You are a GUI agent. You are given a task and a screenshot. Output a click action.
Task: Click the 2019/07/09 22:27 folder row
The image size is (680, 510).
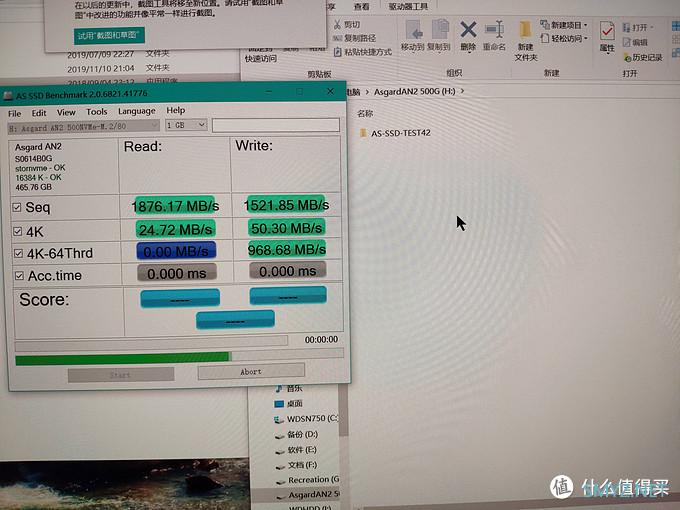pos(120,54)
